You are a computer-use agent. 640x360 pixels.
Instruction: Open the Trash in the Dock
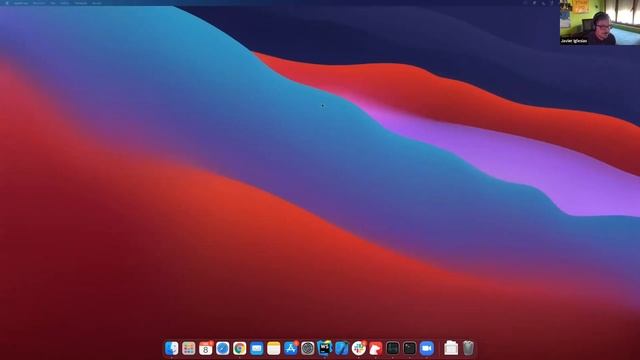[x=468, y=348]
